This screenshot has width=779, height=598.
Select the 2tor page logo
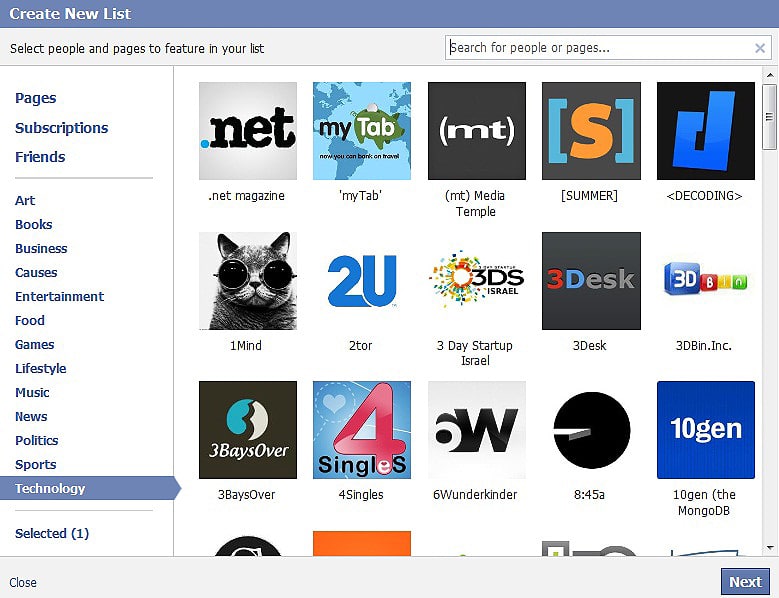coord(362,281)
